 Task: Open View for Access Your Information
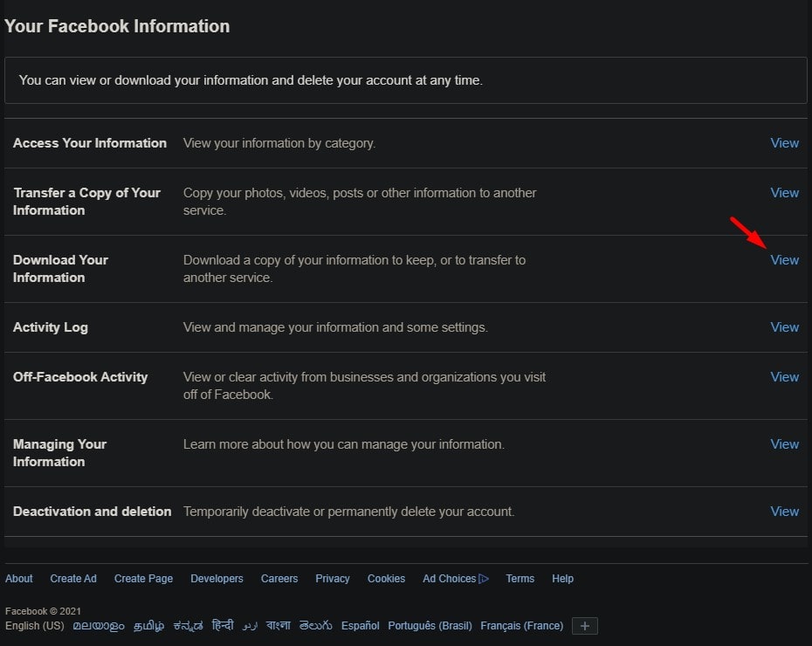(784, 142)
